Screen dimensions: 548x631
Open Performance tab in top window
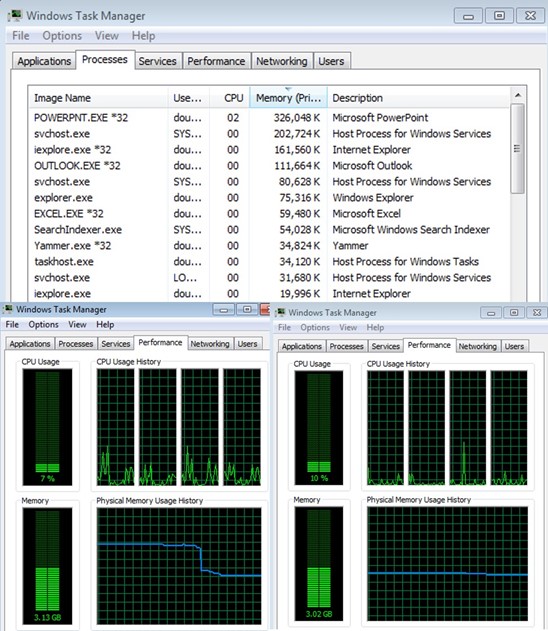click(216, 61)
